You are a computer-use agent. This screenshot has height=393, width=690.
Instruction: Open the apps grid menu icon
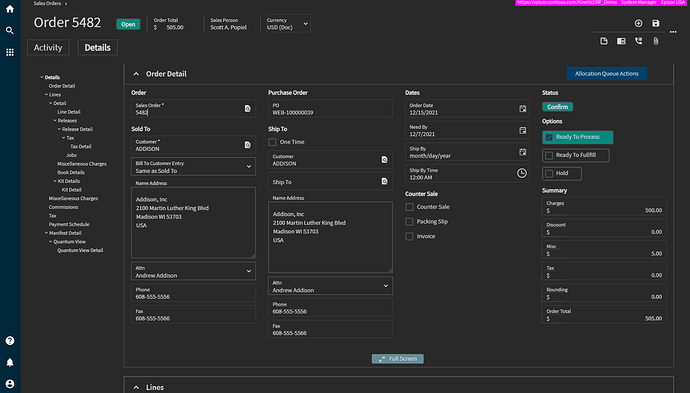point(10,52)
